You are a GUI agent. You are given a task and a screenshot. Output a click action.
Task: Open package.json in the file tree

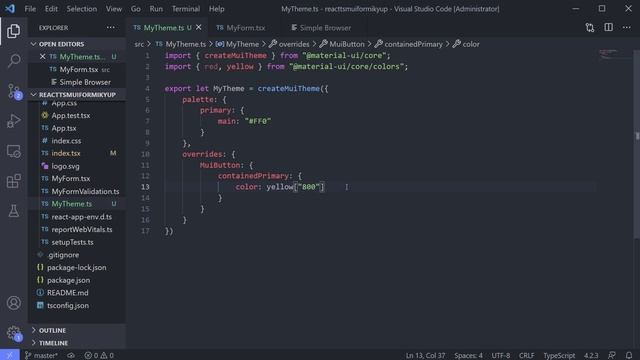(x=69, y=280)
